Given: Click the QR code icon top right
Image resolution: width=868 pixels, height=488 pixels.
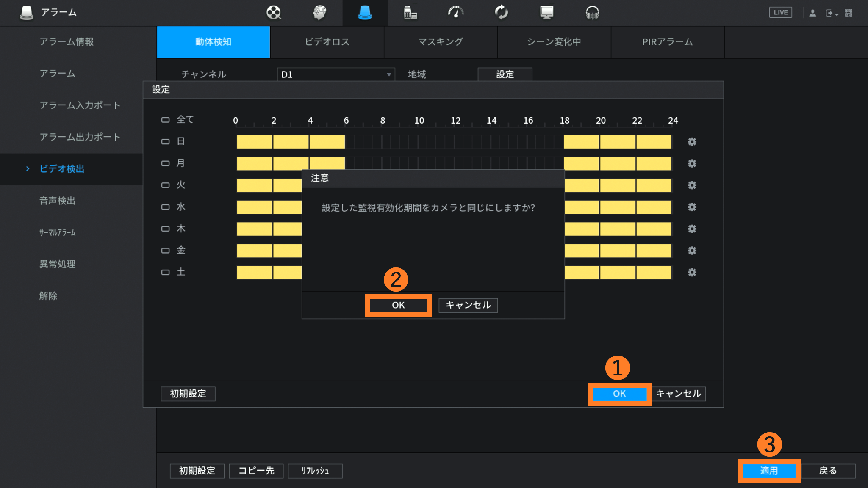Looking at the screenshot, I should click(849, 13).
